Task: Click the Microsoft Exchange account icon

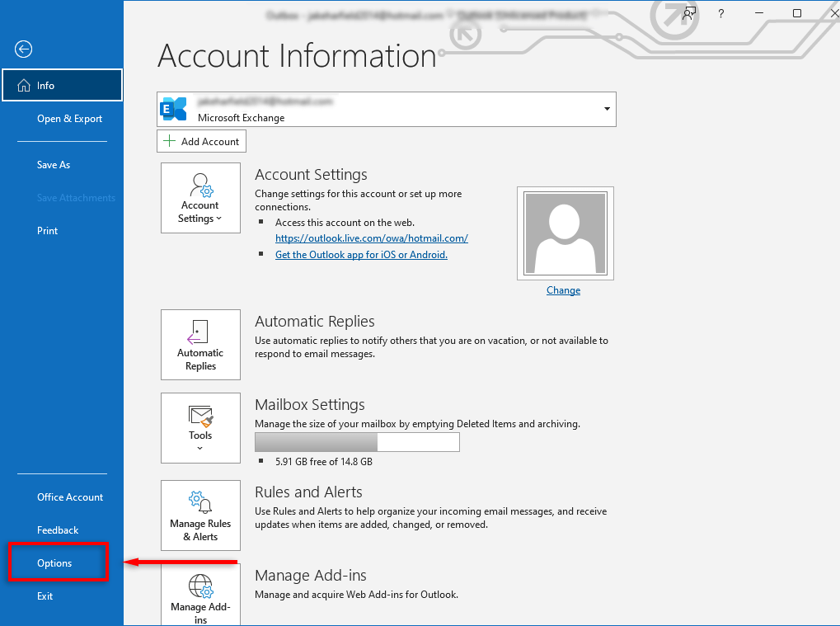Action: point(174,109)
